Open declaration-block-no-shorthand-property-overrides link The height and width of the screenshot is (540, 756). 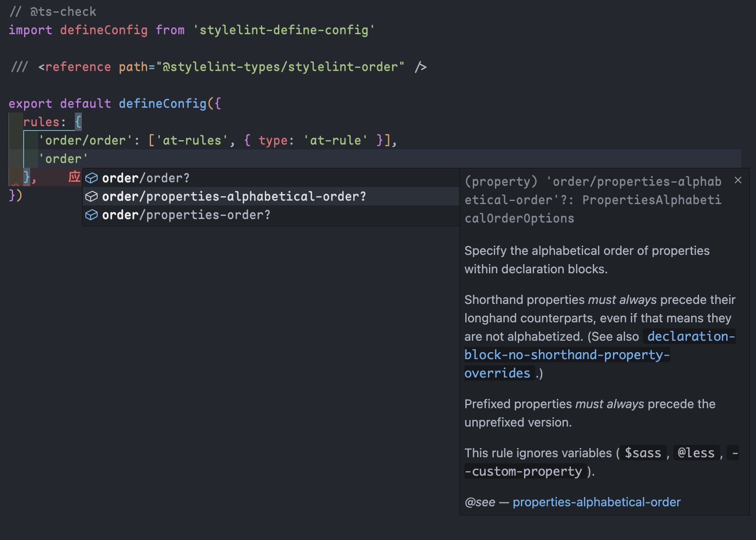pos(600,354)
